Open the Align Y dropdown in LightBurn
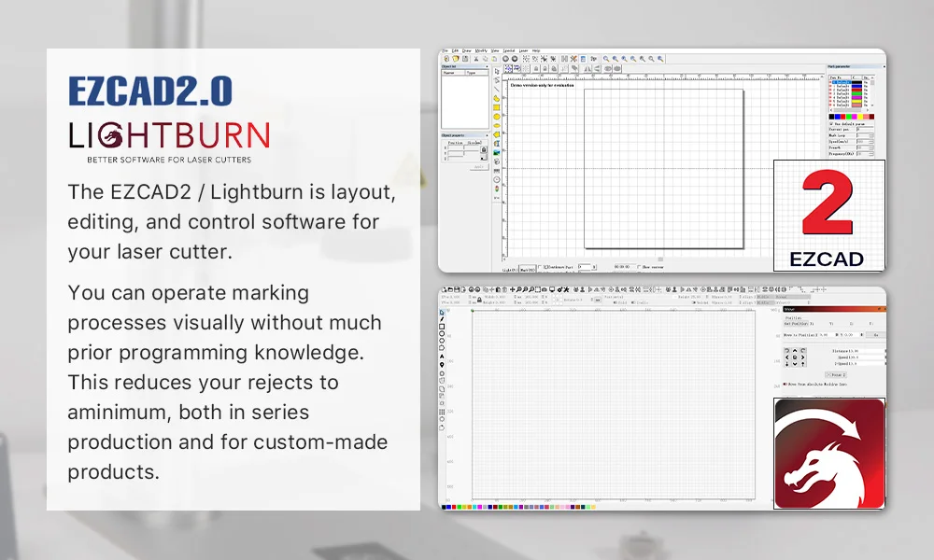Screen dimensions: 934x560 point(766,302)
